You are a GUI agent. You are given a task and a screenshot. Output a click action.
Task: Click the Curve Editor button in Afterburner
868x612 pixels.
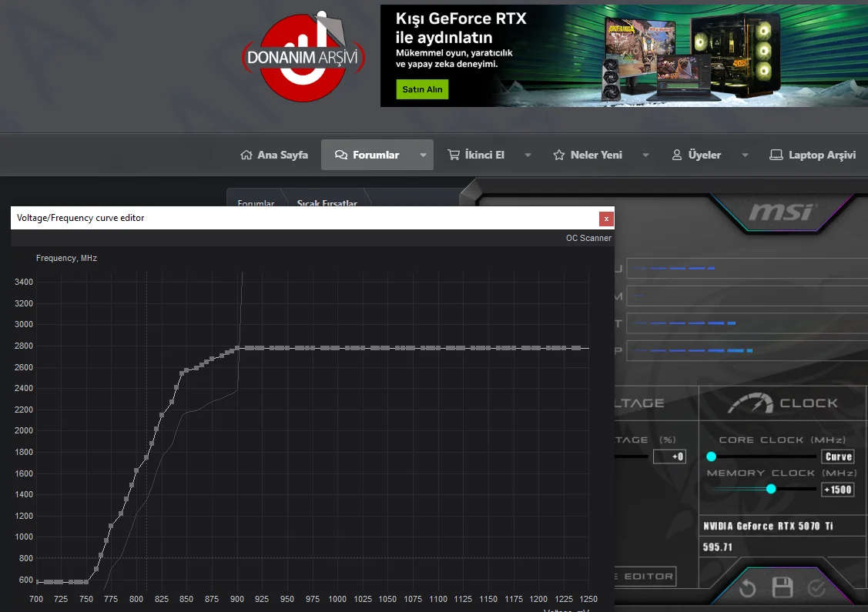(645, 577)
